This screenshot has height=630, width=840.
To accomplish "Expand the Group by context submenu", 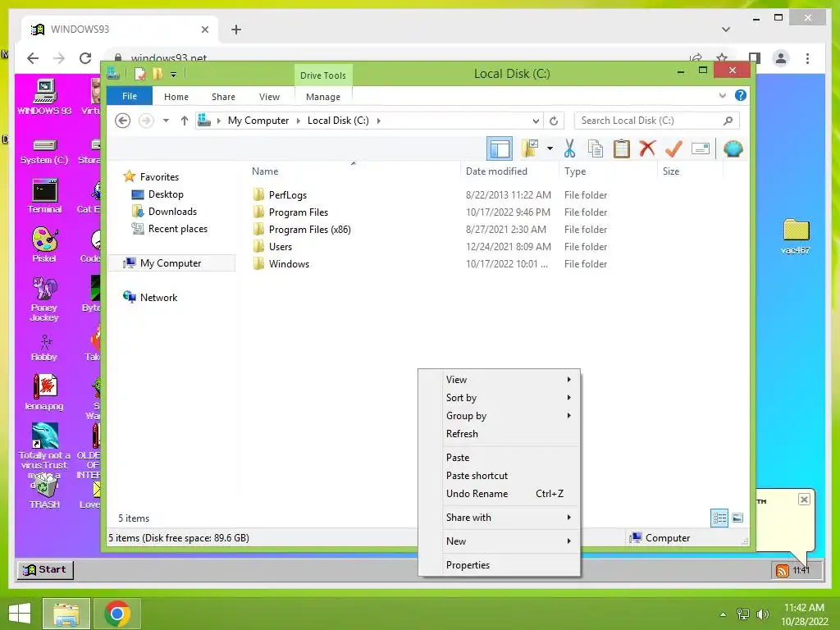I will [499, 416].
